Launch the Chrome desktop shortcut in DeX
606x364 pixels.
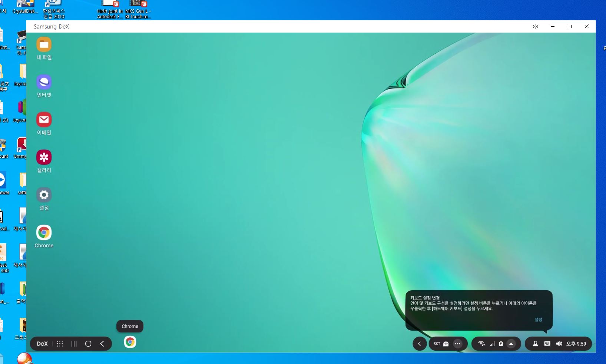pos(44,233)
